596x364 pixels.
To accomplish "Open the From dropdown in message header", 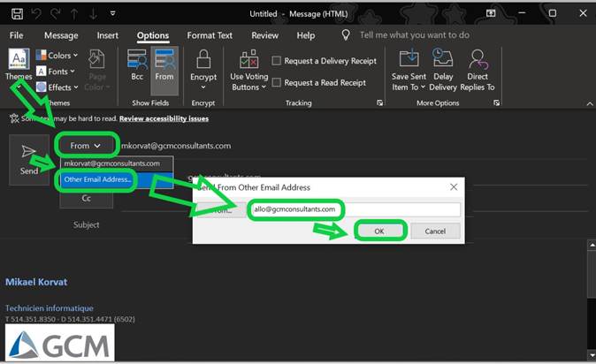I will [85, 146].
